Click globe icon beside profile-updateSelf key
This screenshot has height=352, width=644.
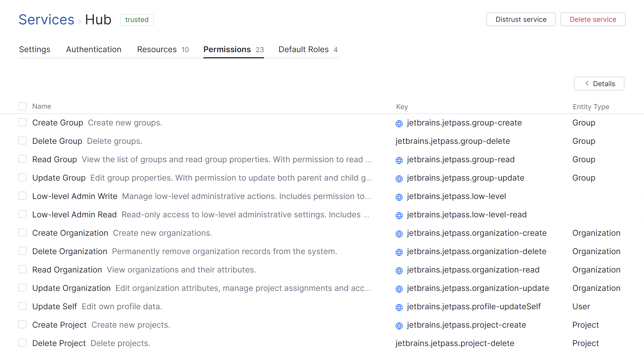point(399,307)
